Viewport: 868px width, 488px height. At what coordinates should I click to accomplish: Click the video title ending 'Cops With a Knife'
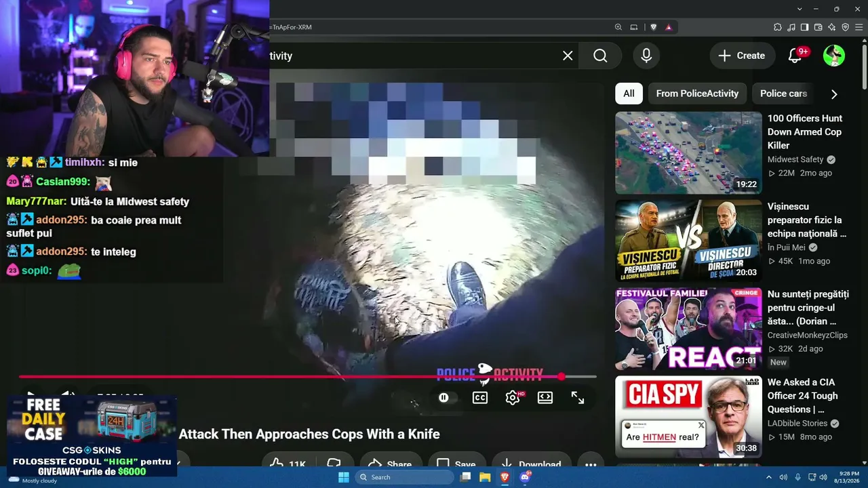tap(309, 434)
